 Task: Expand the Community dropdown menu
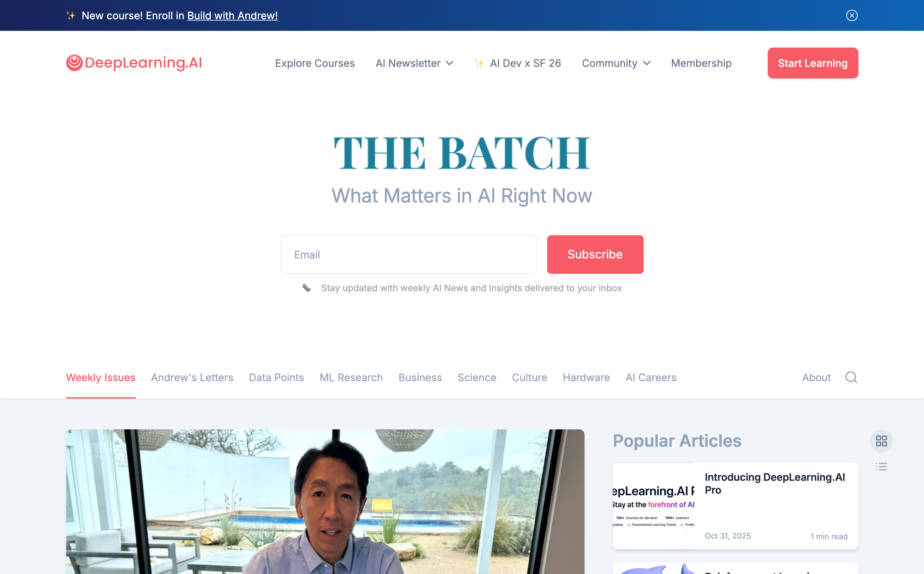click(x=616, y=63)
